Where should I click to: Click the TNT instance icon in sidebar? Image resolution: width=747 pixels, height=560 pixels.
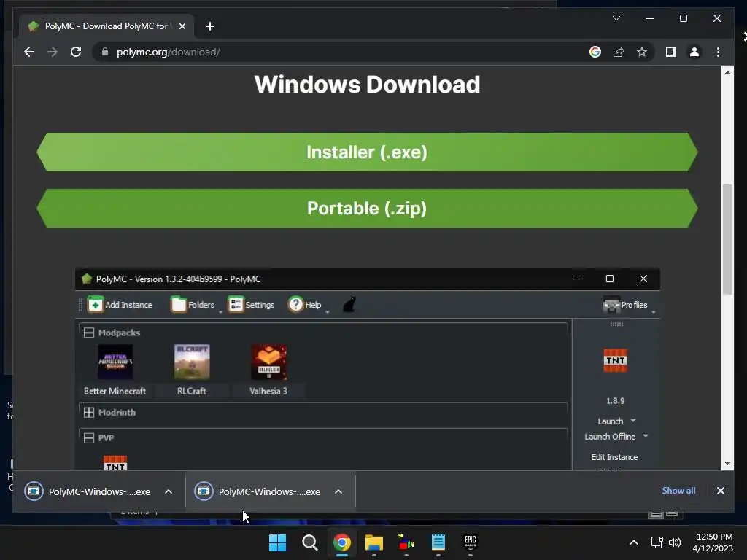615,360
